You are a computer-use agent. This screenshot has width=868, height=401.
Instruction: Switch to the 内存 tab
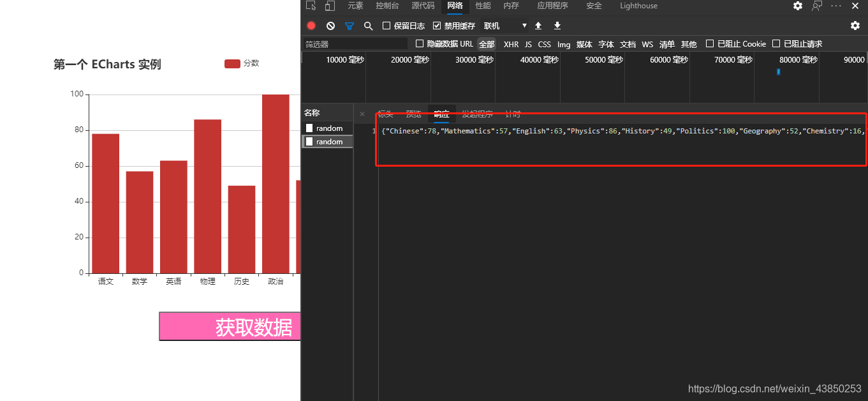[x=511, y=6]
